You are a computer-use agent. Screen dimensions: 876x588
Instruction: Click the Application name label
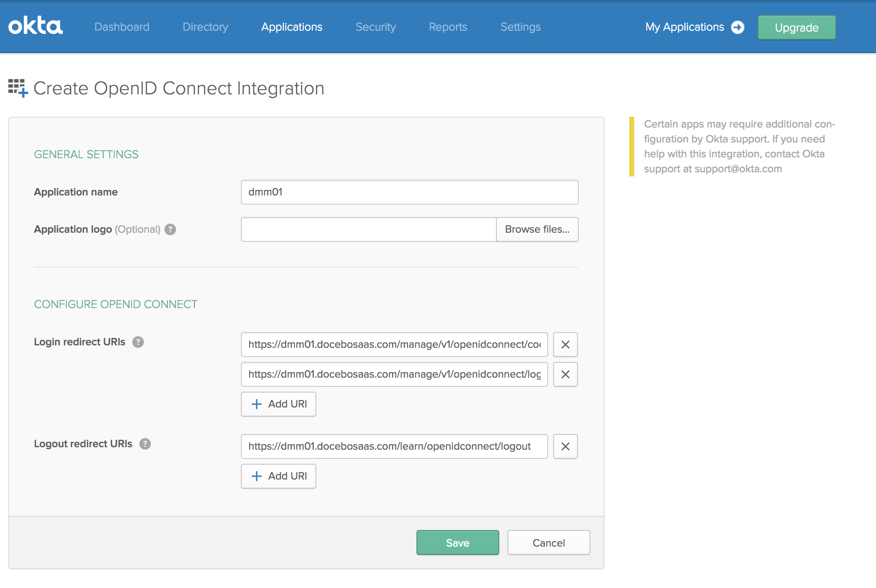[x=76, y=192]
